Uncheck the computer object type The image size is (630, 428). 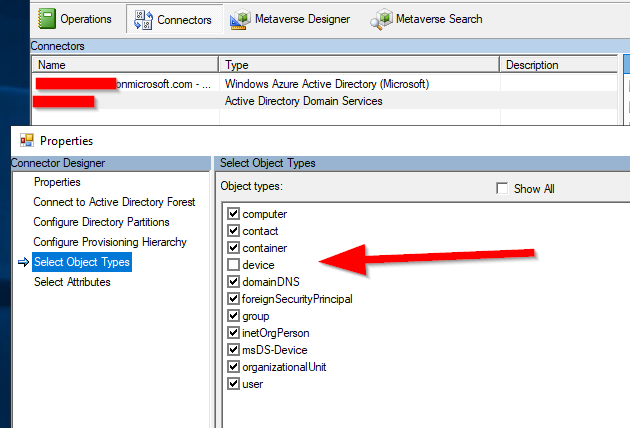pos(233,214)
